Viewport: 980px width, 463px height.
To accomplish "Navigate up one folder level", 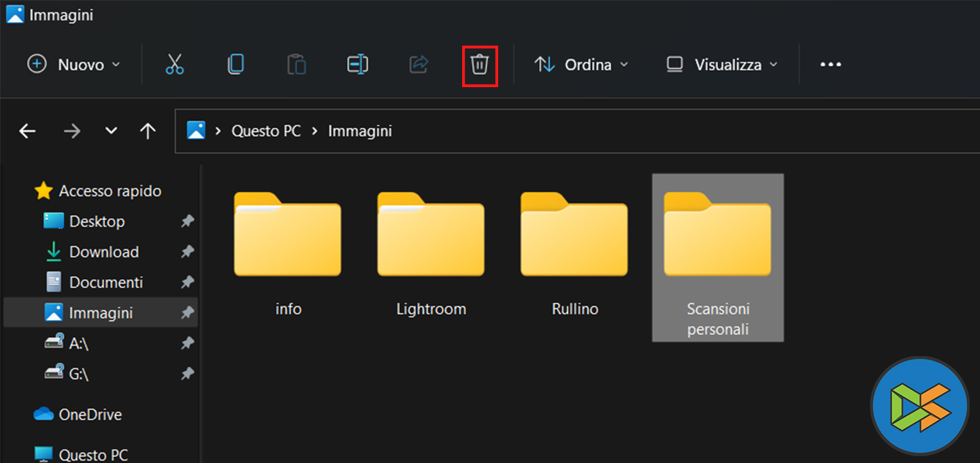I will (x=148, y=131).
